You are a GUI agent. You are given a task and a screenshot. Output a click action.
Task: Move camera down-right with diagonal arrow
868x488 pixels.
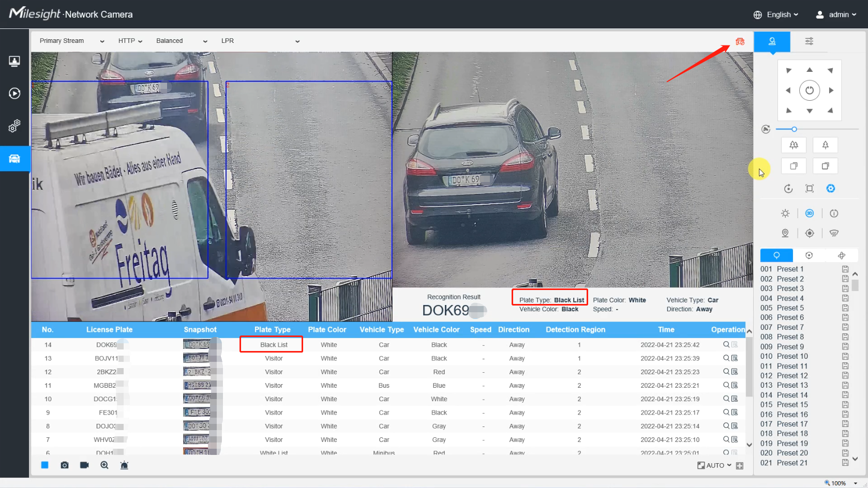830,110
